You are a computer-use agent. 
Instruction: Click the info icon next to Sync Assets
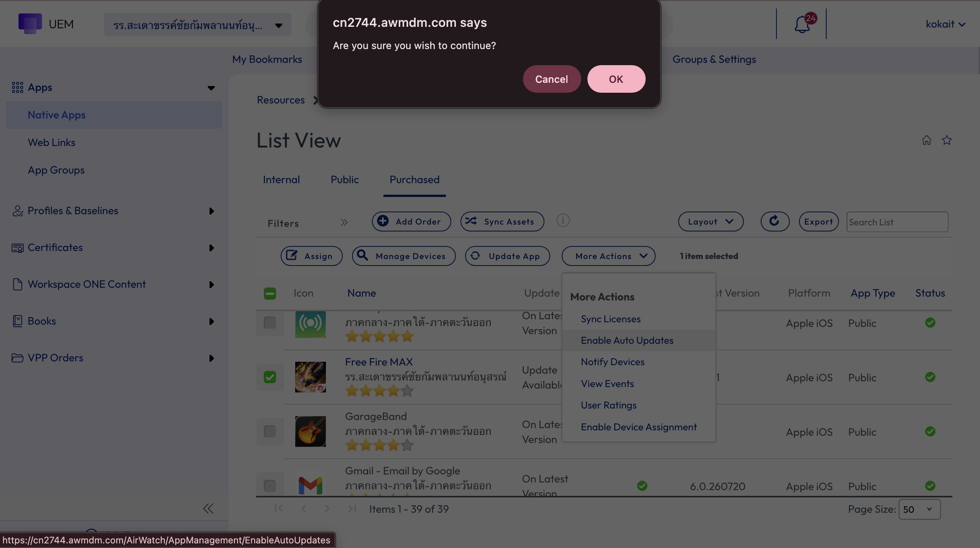(x=563, y=221)
